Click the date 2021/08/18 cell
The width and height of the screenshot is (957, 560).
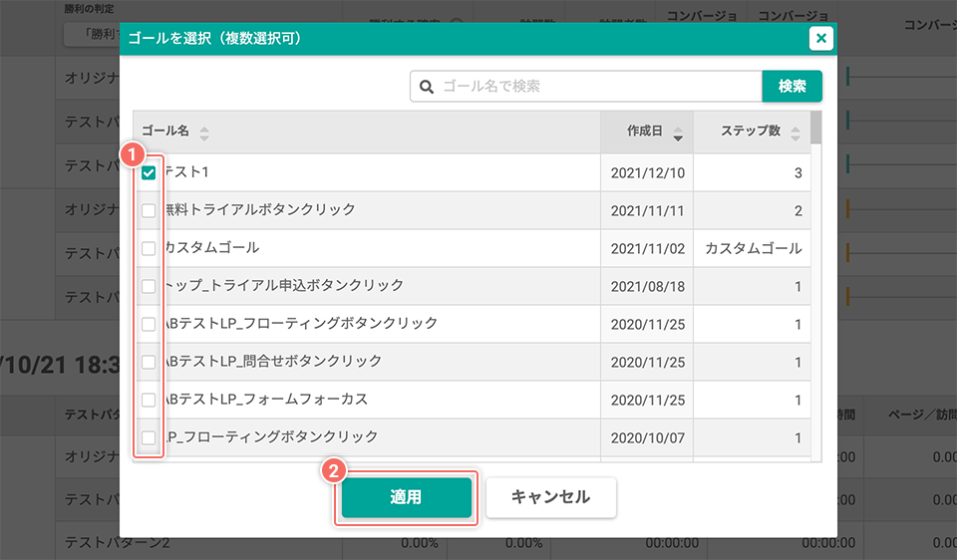tap(648, 287)
